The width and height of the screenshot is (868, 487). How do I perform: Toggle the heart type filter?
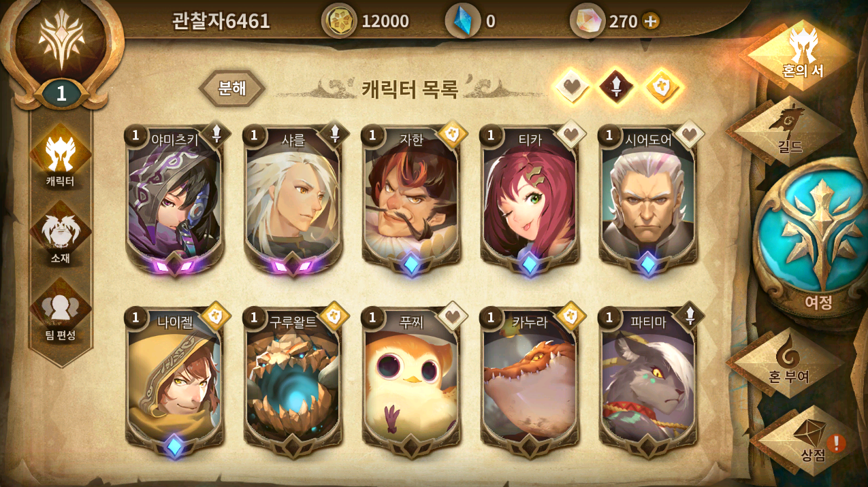(x=572, y=88)
